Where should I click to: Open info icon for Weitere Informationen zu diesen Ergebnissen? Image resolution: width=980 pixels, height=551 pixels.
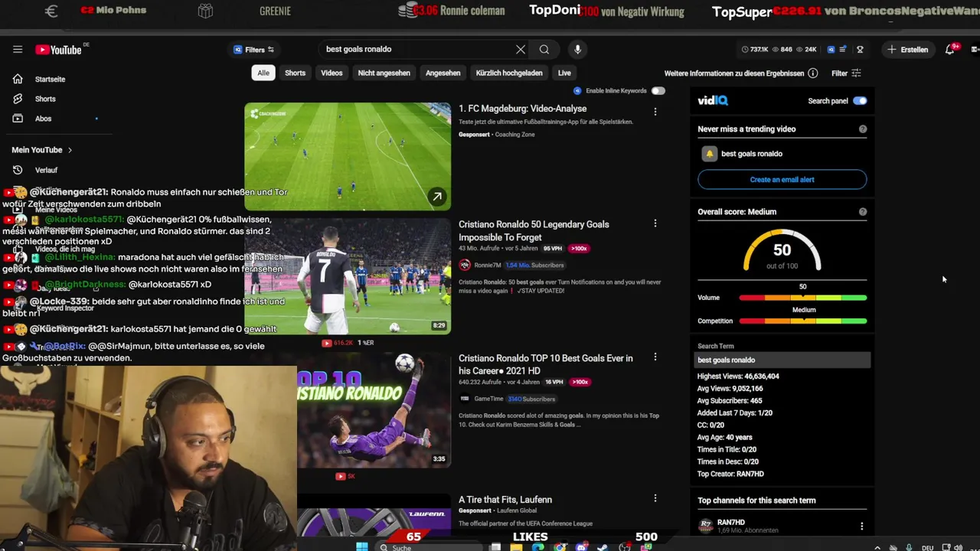click(x=813, y=73)
